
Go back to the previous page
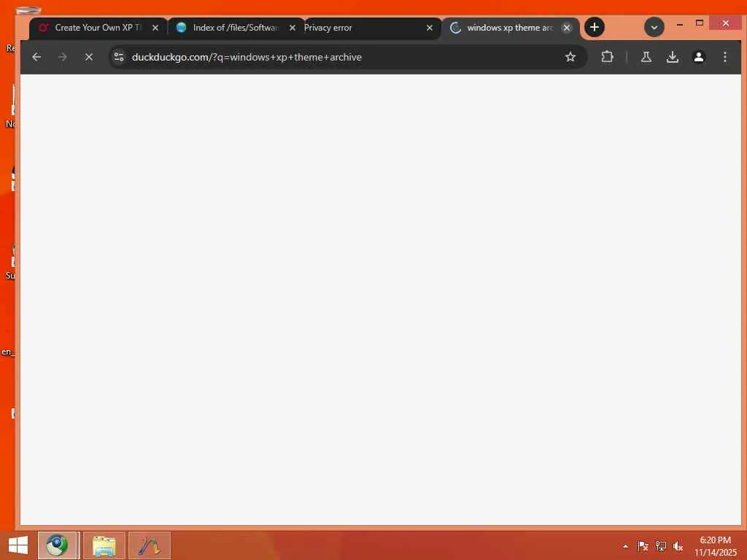coord(36,57)
